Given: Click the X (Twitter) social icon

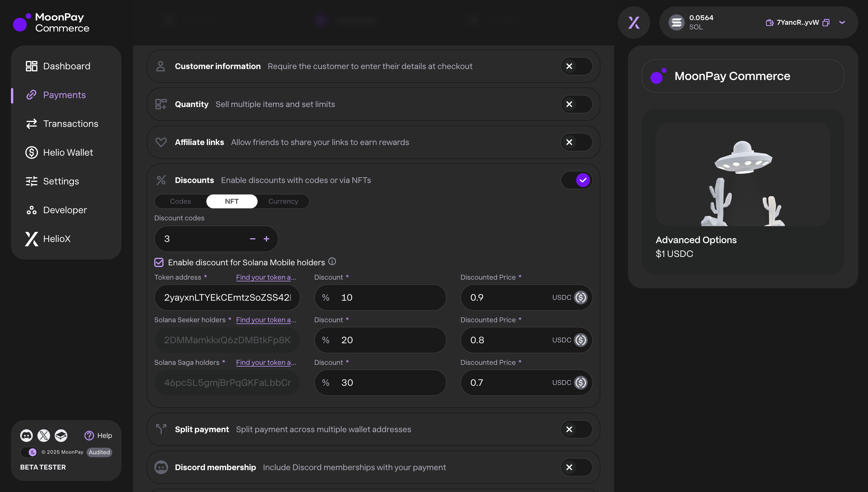Looking at the screenshot, I should 44,435.
